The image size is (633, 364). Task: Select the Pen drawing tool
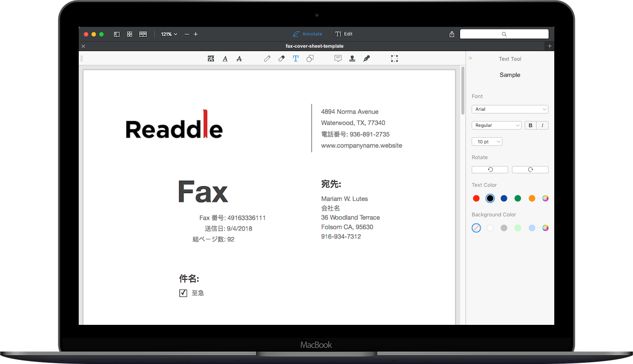pyautogui.click(x=267, y=58)
